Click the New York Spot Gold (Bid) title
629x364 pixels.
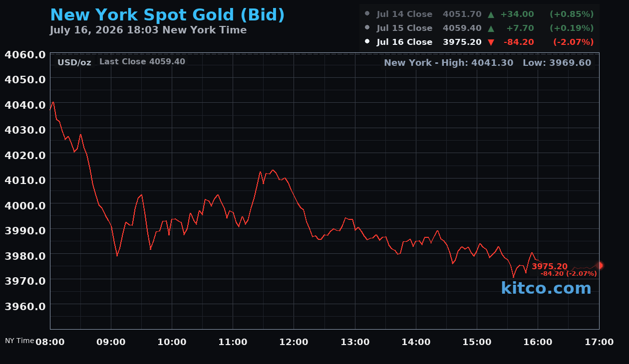click(x=167, y=15)
